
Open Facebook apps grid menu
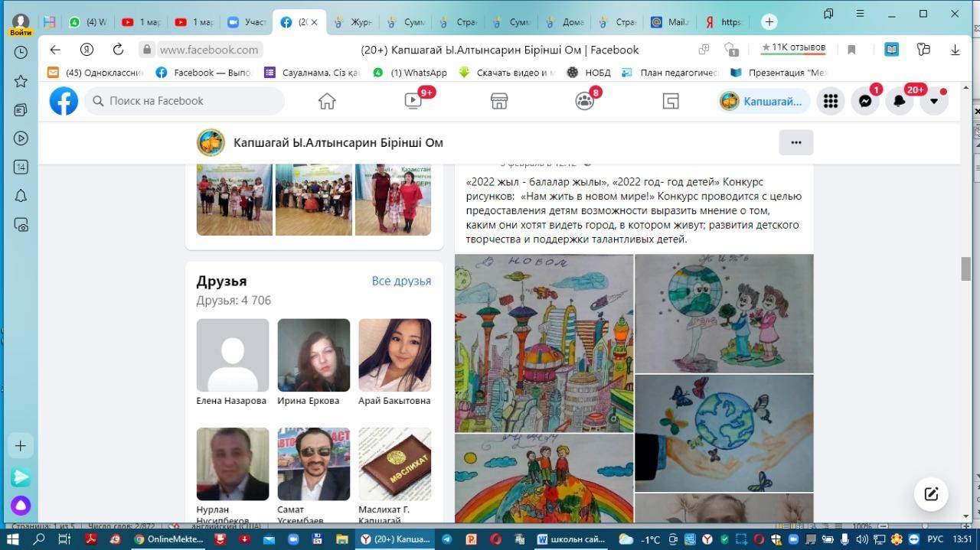(831, 101)
